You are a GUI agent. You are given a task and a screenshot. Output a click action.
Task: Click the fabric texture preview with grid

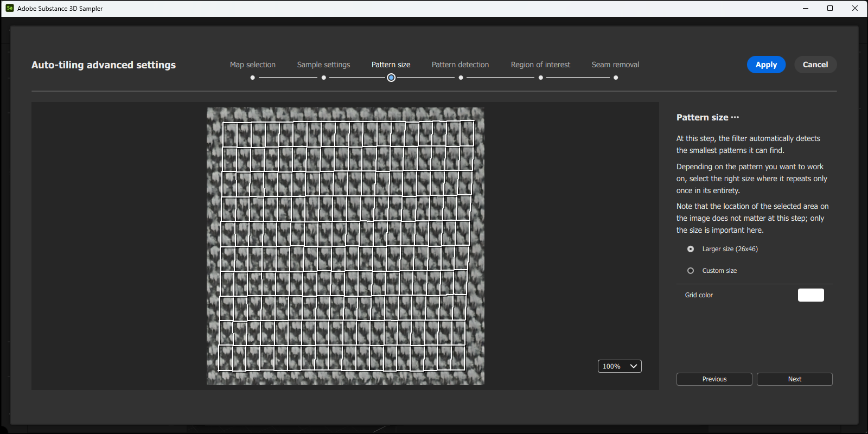click(345, 246)
